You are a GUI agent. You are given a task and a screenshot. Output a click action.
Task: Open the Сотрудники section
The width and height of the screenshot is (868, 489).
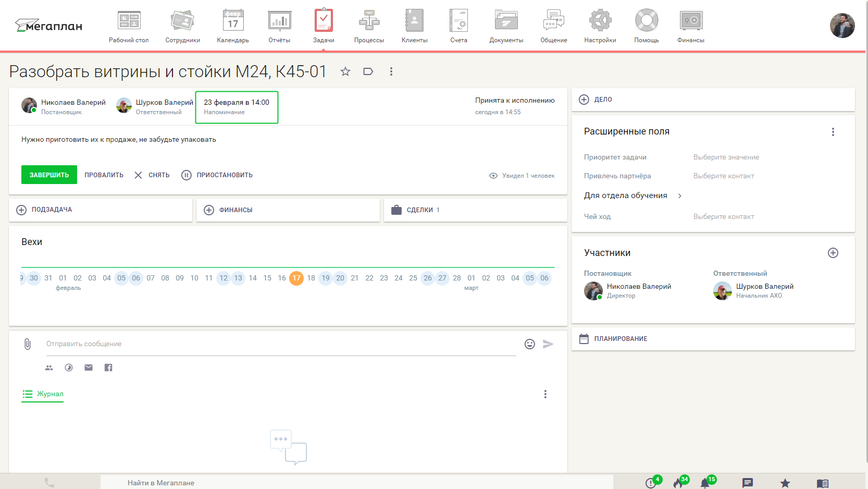pyautogui.click(x=182, y=26)
